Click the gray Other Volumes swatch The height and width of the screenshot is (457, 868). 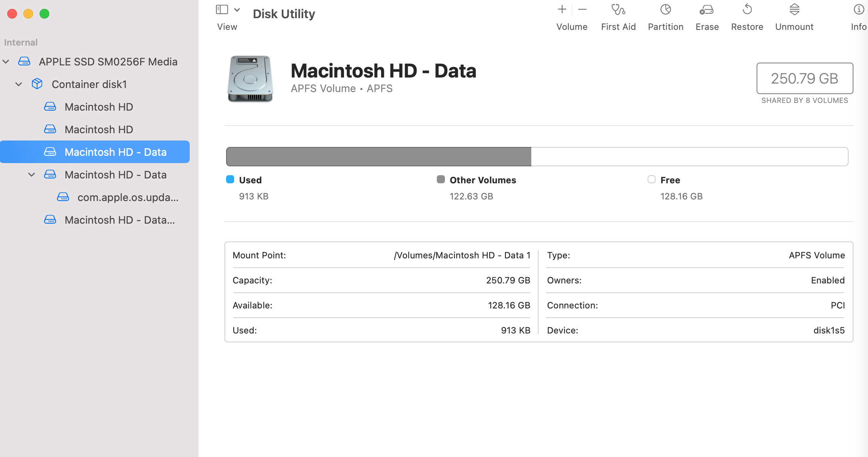pos(441,180)
